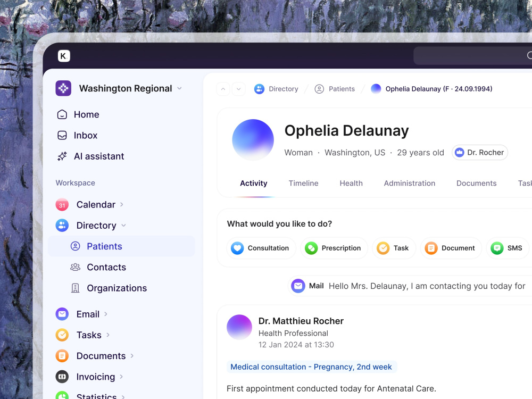The height and width of the screenshot is (399, 532).
Task: Click the purple Email icon in the sidebar
Action: pyautogui.click(x=62, y=314)
